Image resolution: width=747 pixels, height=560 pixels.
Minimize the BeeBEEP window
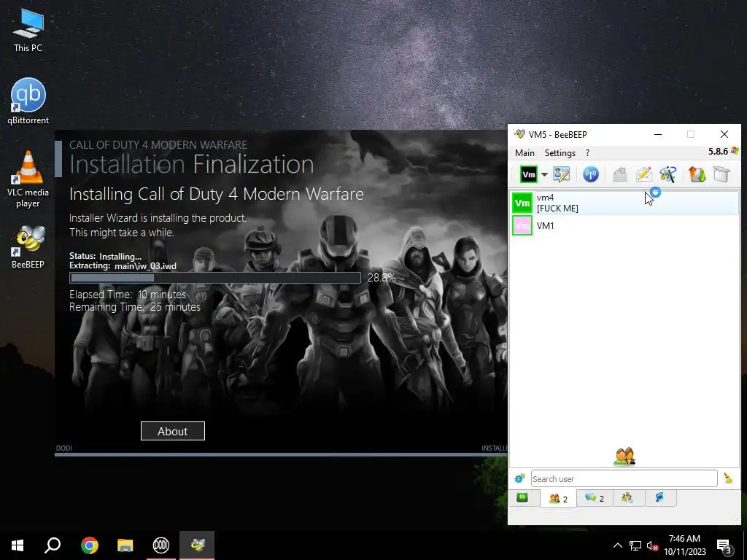coord(658,135)
